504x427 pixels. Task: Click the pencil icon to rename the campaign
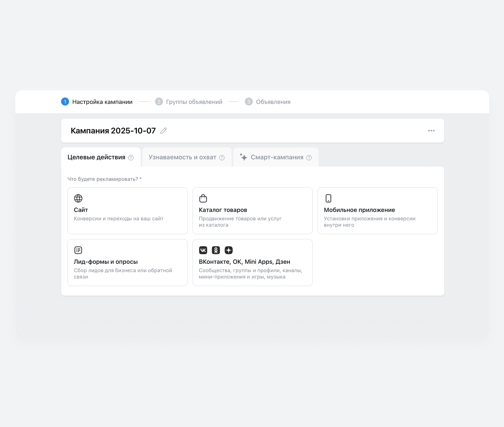coord(163,131)
